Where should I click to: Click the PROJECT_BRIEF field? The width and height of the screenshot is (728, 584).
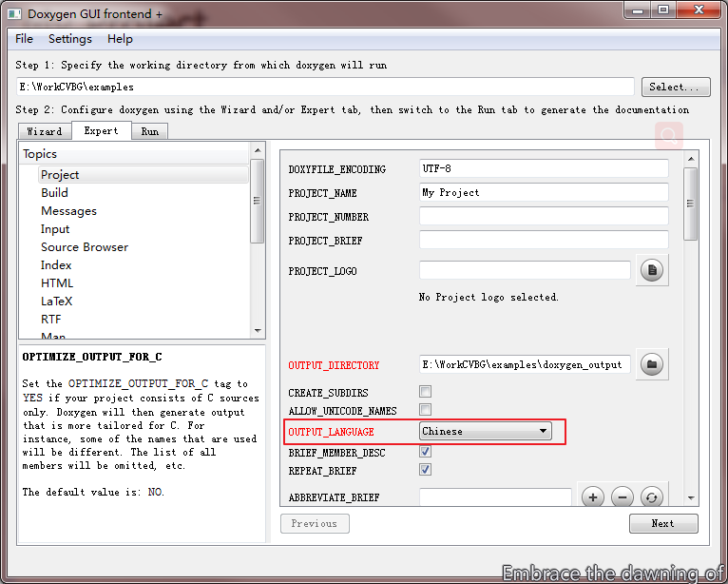pos(544,240)
